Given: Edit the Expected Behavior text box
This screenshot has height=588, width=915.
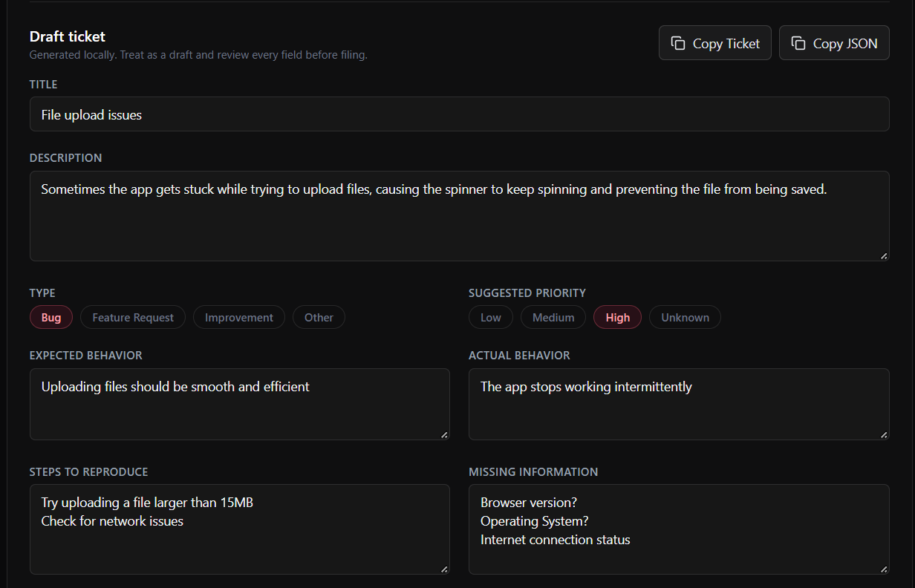Looking at the screenshot, I should [x=240, y=404].
